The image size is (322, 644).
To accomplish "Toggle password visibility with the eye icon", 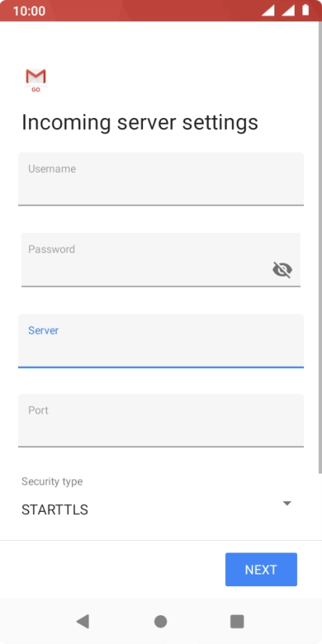I will click(283, 270).
